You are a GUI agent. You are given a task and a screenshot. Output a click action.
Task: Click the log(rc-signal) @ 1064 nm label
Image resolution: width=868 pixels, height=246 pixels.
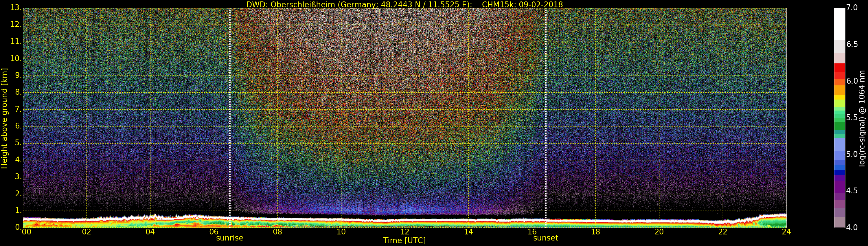tap(861, 118)
